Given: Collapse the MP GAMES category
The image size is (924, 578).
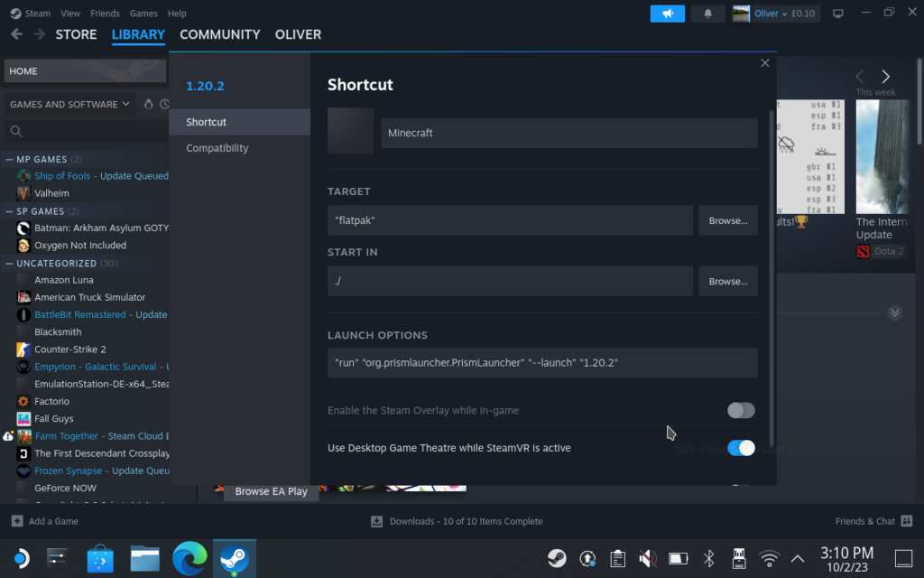Looking at the screenshot, I should click(x=9, y=159).
